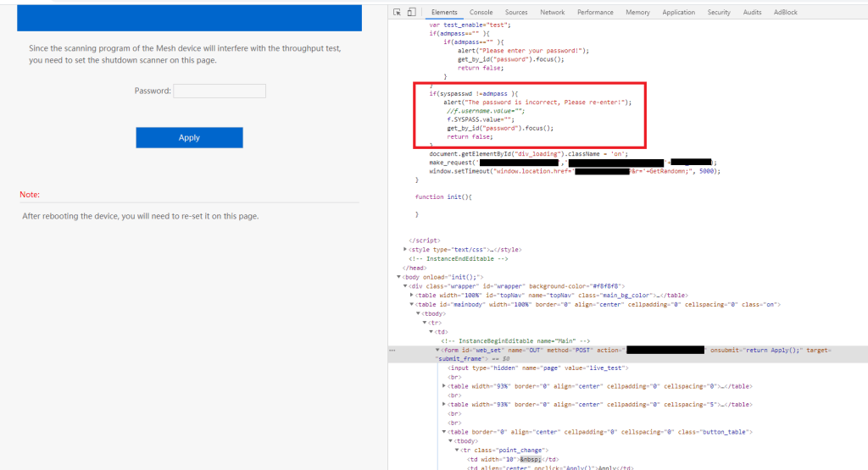Toggle the device toolbar icon
Image resolution: width=868 pixels, height=470 pixels.
412,13
